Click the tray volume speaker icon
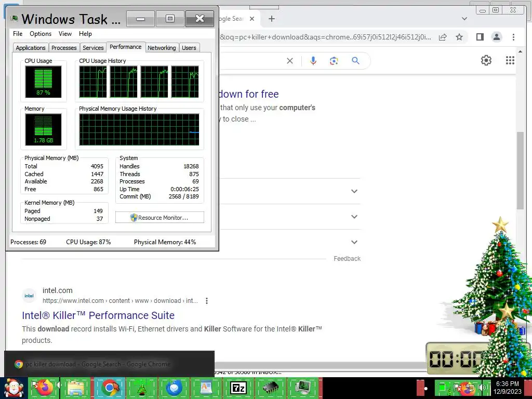The height and width of the screenshot is (399, 532). coord(482,388)
